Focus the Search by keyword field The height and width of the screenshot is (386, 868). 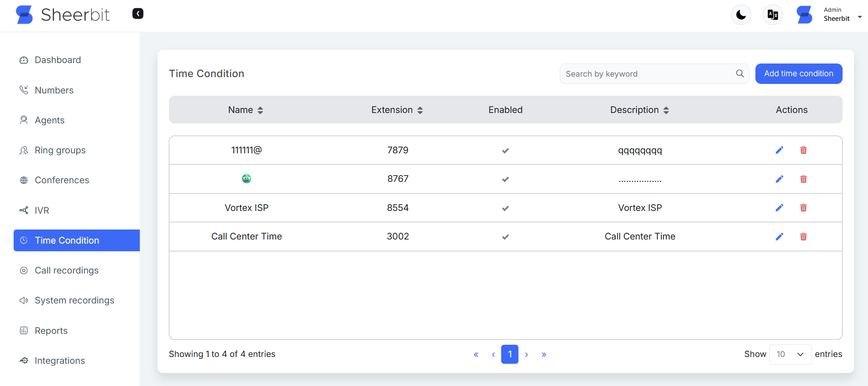point(647,74)
